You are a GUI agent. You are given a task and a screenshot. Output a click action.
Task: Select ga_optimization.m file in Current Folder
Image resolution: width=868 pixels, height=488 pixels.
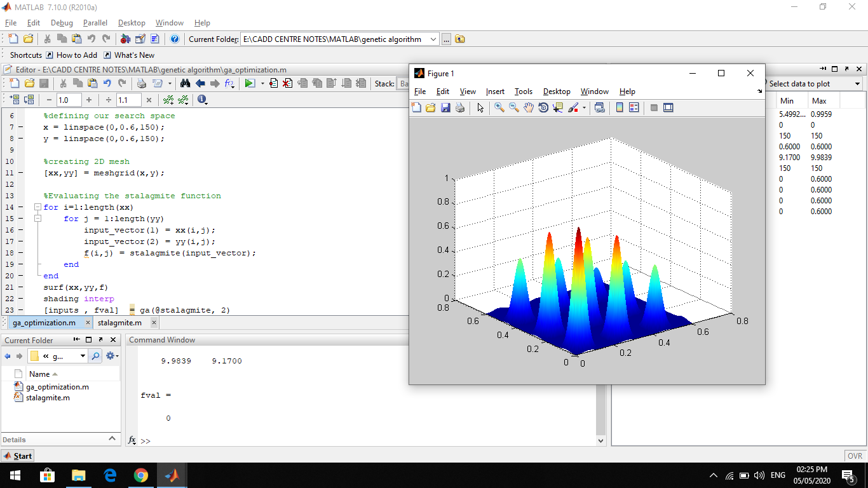pyautogui.click(x=57, y=386)
